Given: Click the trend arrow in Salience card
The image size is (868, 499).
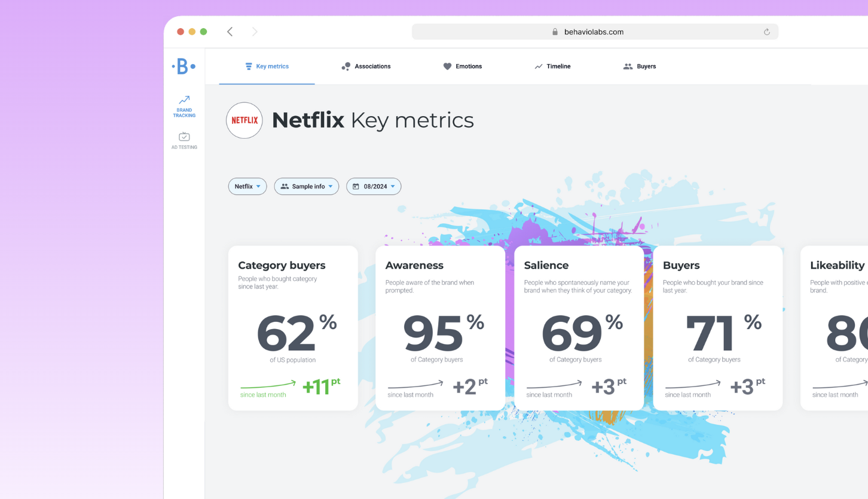Looking at the screenshot, I should (554, 384).
